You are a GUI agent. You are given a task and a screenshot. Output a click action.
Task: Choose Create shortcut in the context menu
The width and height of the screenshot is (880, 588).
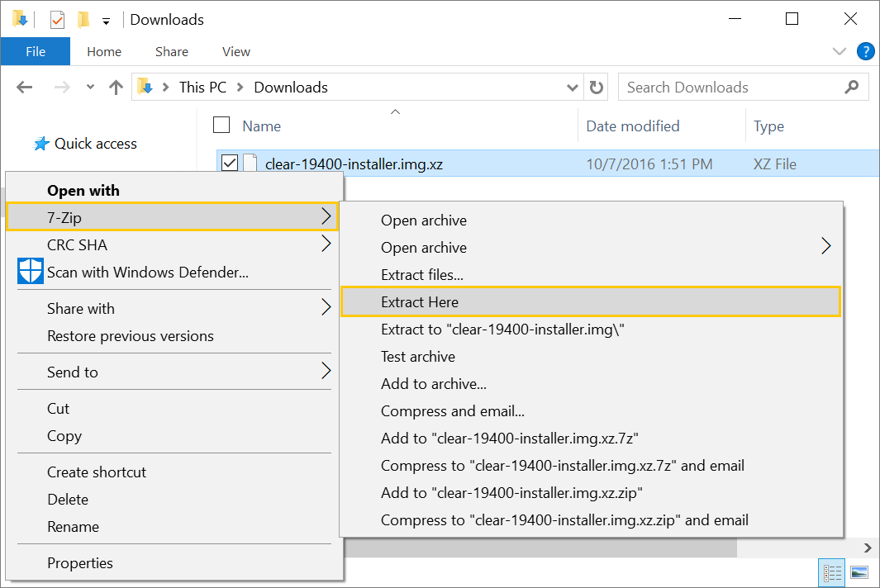(x=174, y=472)
